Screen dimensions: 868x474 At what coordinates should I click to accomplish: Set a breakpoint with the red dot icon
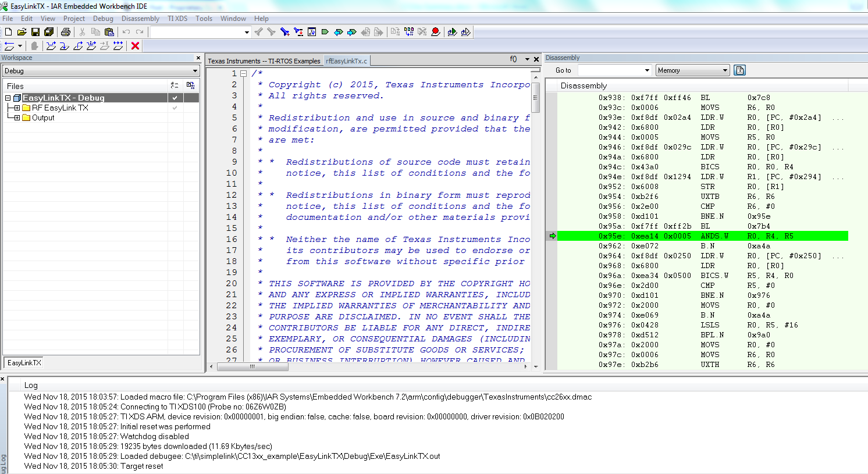(436, 32)
